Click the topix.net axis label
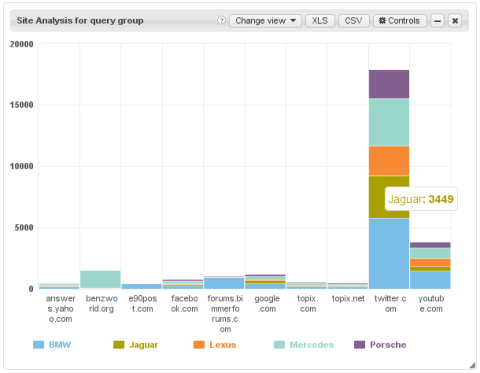480x373 pixels. click(348, 299)
